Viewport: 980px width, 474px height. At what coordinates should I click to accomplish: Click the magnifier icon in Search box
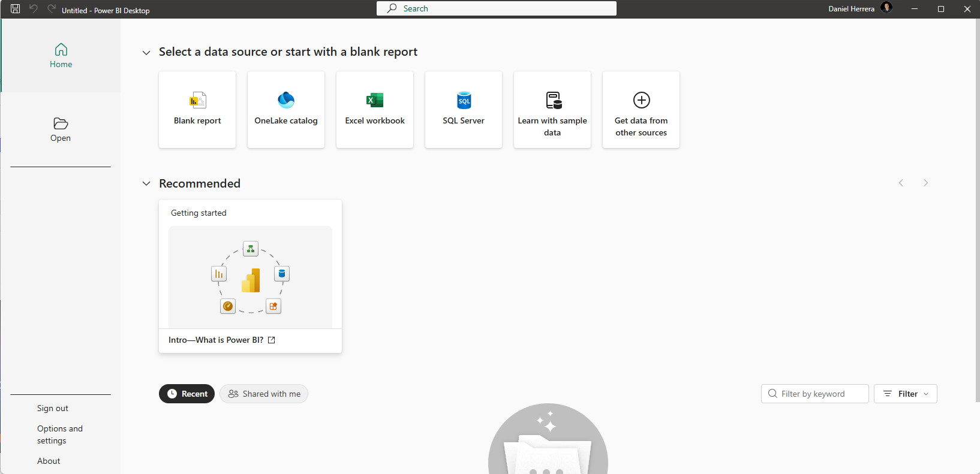(x=392, y=8)
